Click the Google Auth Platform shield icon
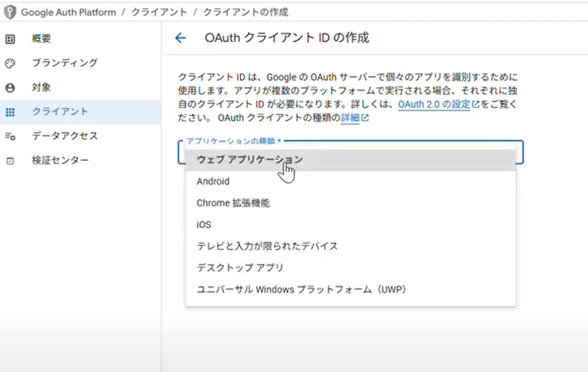 point(9,12)
